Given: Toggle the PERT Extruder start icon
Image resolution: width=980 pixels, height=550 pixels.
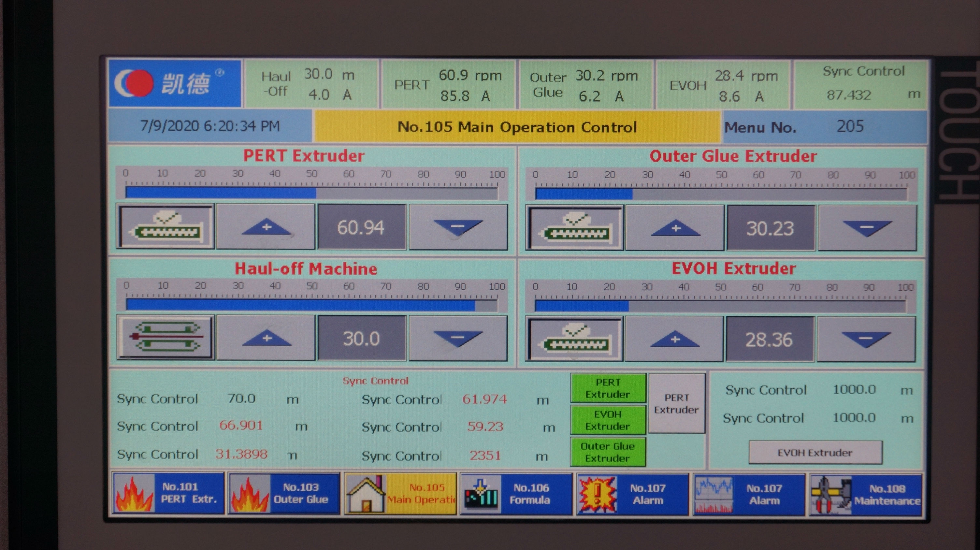Looking at the screenshot, I should point(166,227).
